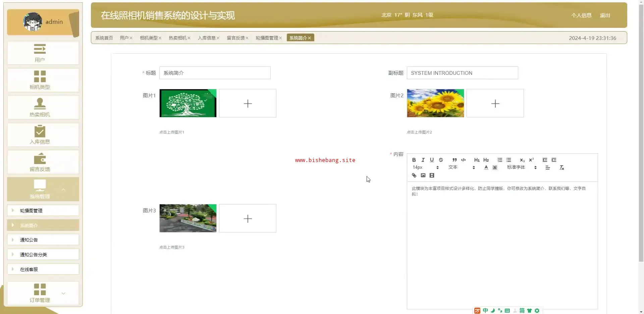Toggle IME punctuation mode
The height and width of the screenshot is (314, 644).
click(500, 311)
